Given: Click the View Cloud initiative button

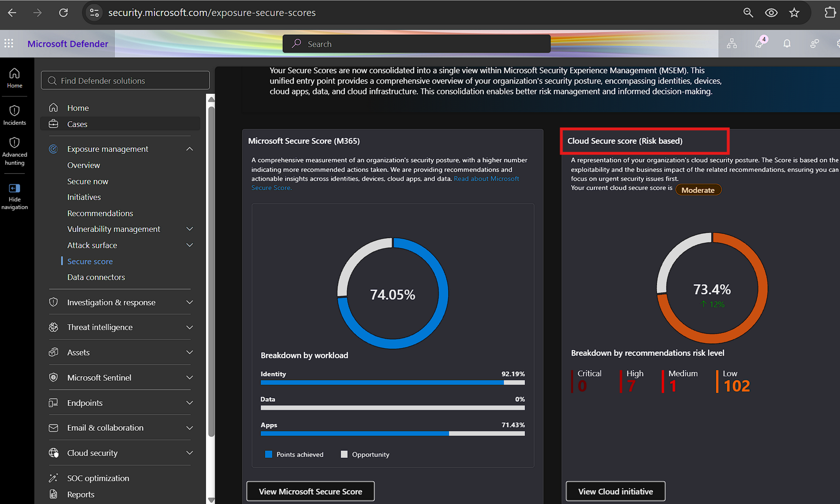Looking at the screenshot, I should pyautogui.click(x=616, y=491).
